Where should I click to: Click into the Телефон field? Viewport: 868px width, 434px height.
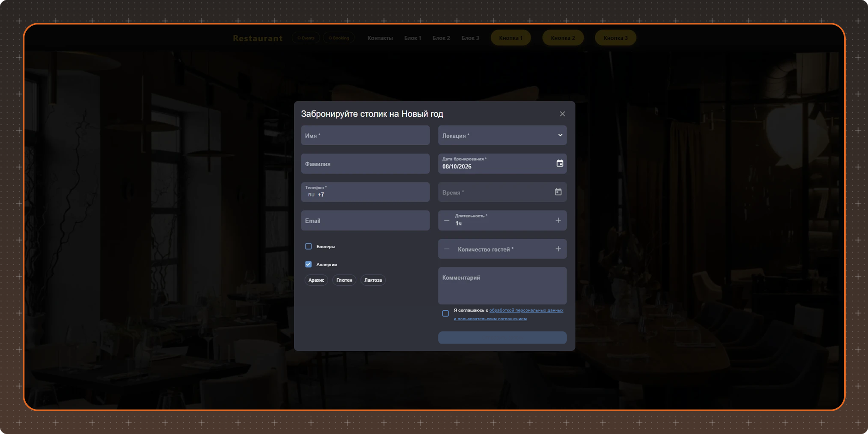[365, 192]
